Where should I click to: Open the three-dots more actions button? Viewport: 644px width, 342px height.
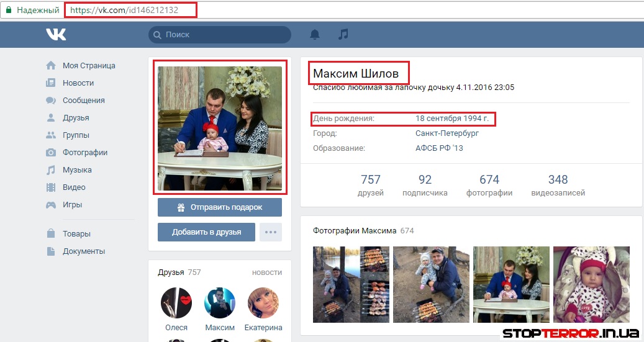(x=271, y=232)
